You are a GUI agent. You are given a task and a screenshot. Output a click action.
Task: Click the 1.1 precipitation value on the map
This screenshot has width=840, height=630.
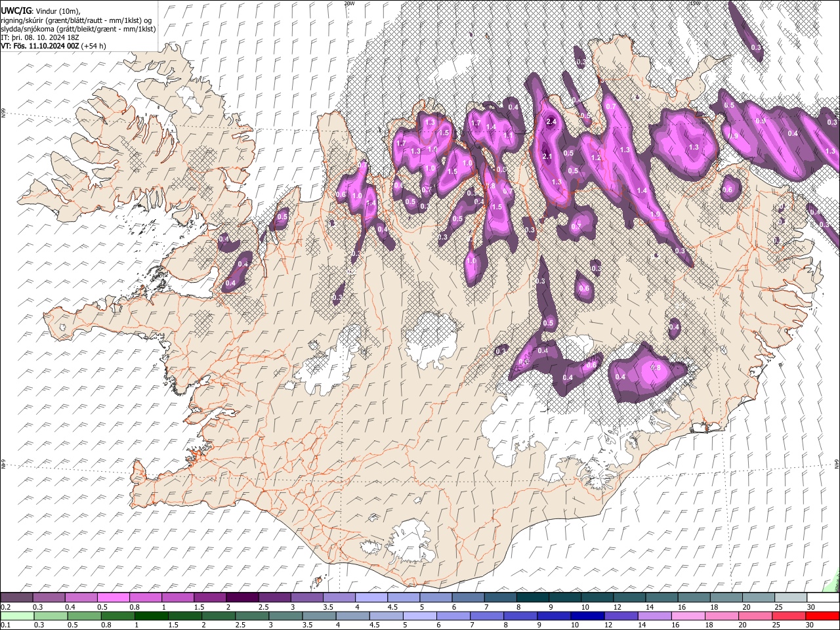(x=508, y=135)
